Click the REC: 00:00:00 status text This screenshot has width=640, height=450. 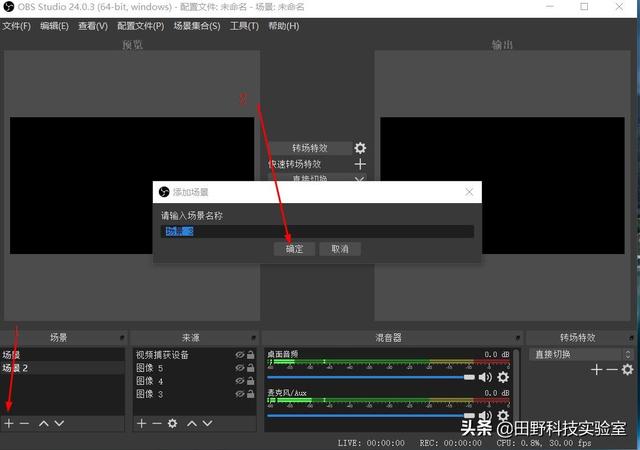click(x=450, y=443)
